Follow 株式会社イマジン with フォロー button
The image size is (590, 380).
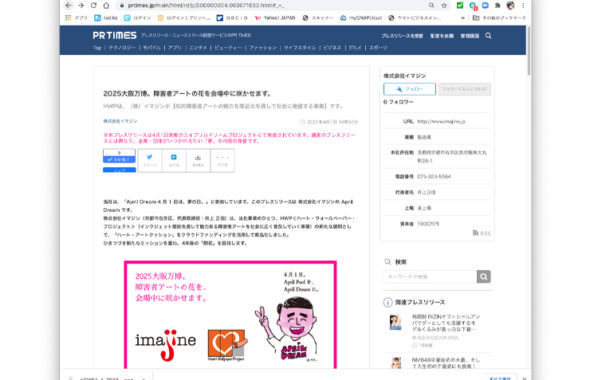click(x=409, y=89)
